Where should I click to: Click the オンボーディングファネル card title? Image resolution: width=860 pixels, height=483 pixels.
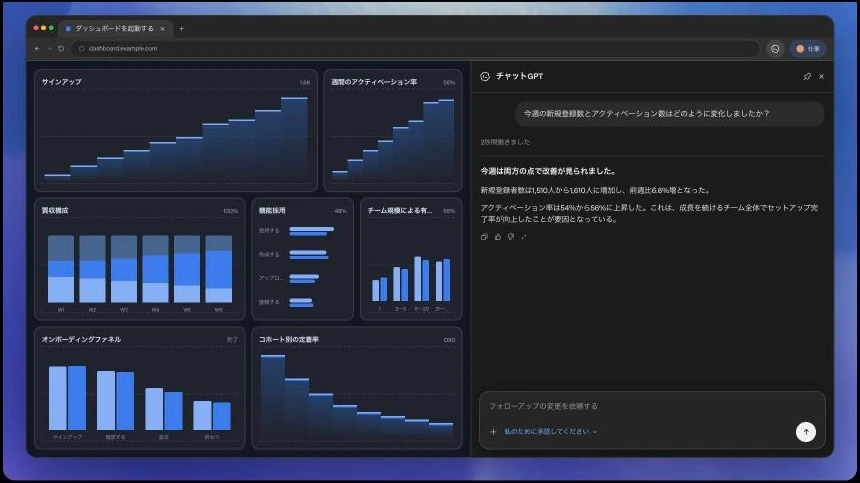pos(81,339)
